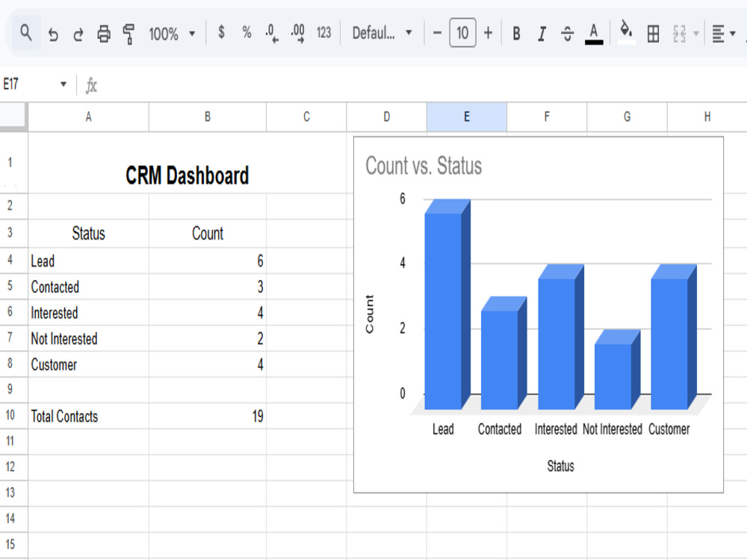Select the Not Interested cell in column A
747x560 pixels.
(x=89, y=338)
